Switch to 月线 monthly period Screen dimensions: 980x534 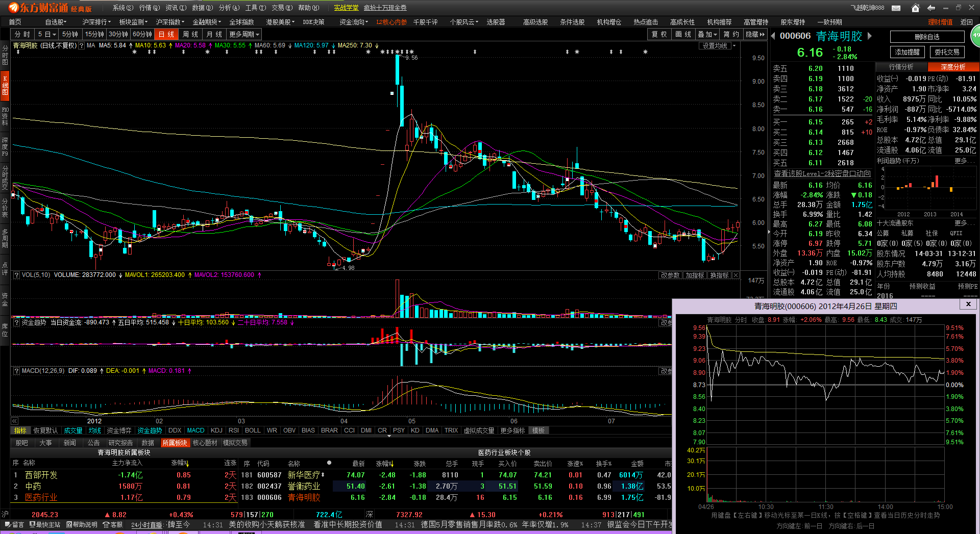click(214, 34)
